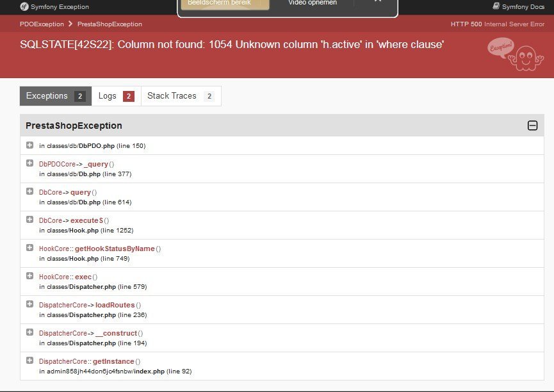The height and width of the screenshot is (392, 554).
Task: Click the getInstance method name
Action: pos(113,361)
